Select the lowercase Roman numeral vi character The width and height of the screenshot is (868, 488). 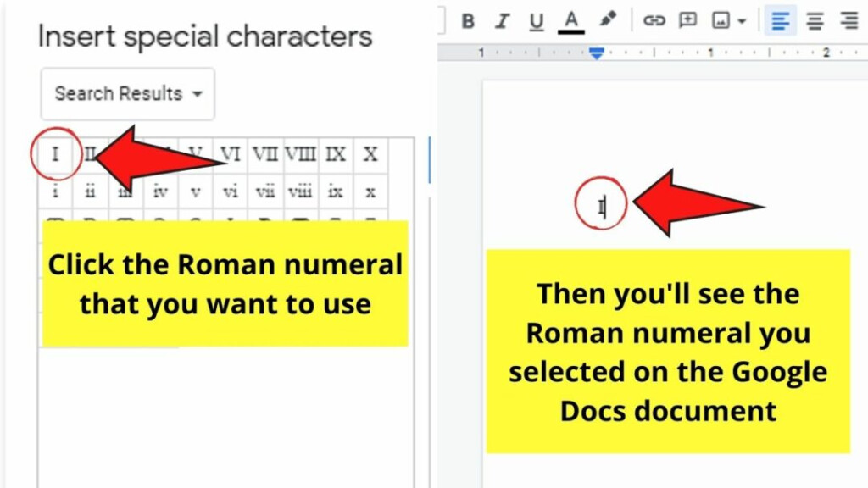[231, 191]
